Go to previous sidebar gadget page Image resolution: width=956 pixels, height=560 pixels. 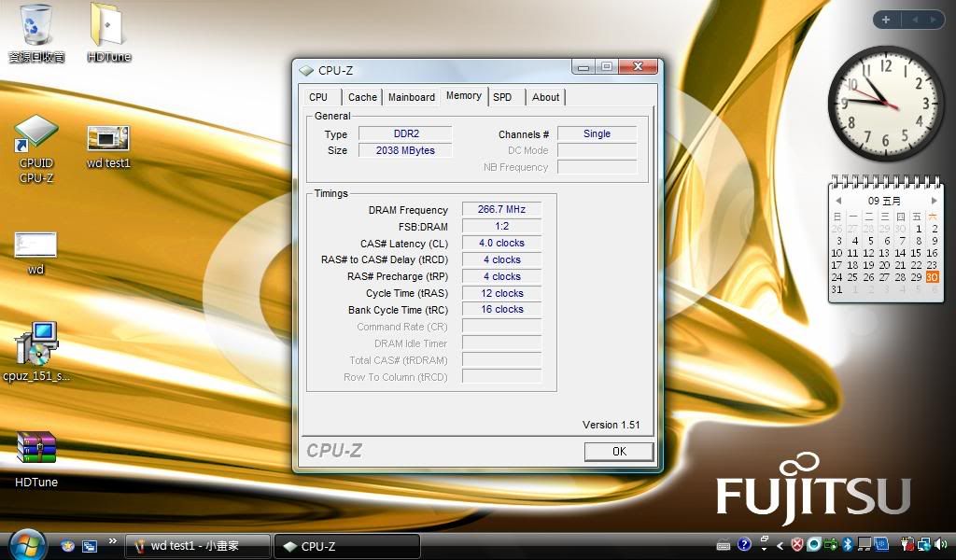[x=915, y=20]
